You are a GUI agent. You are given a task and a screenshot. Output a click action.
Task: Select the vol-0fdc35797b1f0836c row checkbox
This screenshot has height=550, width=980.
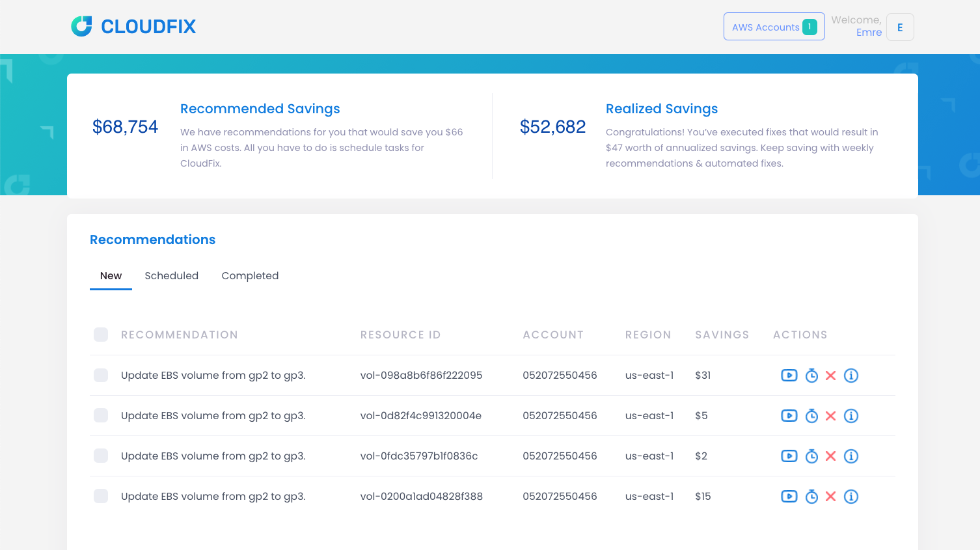tap(101, 456)
